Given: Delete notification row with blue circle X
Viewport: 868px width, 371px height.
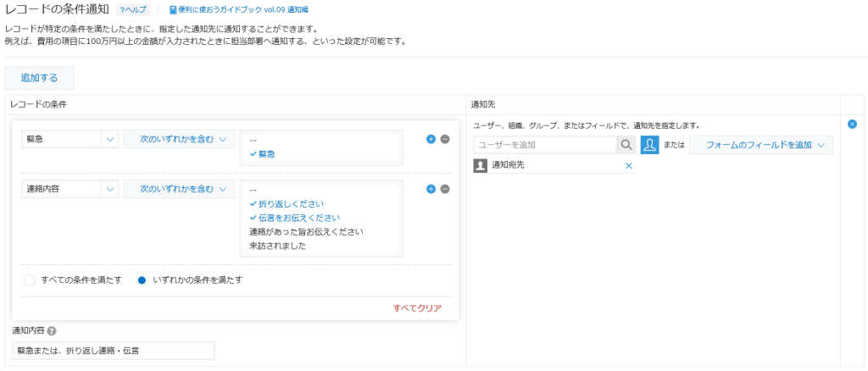Looking at the screenshot, I should tap(852, 125).
